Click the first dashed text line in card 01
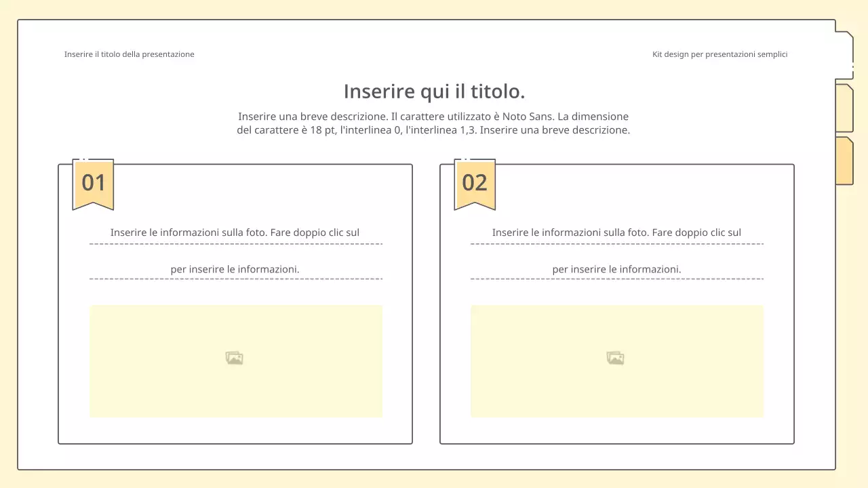The height and width of the screenshot is (488, 868). pyautogui.click(x=235, y=232)
